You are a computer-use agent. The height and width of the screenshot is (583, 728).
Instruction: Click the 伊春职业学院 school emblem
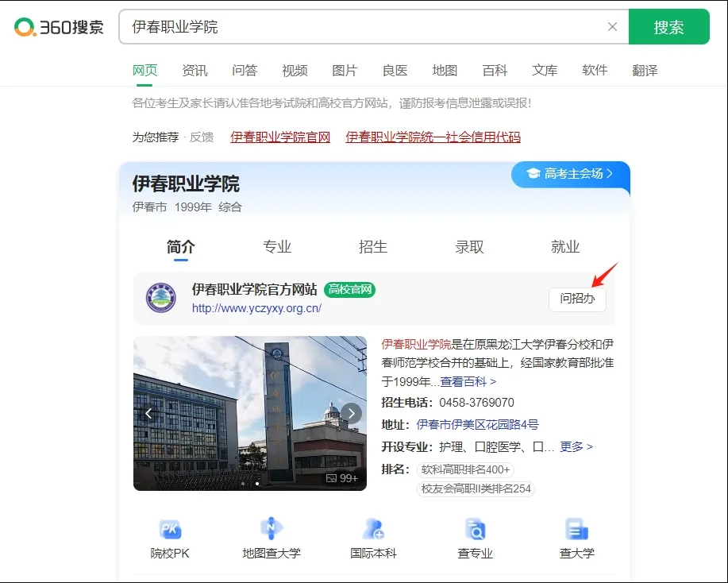coord(161,298)
